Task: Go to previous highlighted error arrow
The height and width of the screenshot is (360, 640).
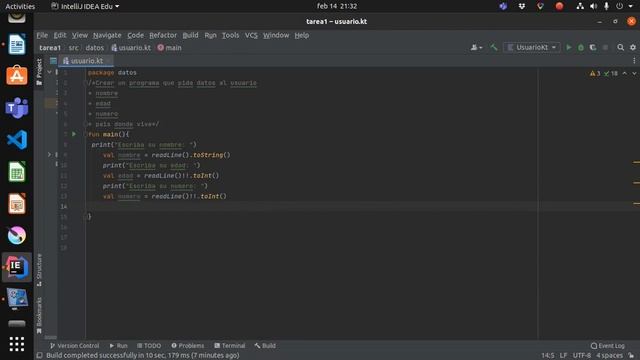Action: 624,73
